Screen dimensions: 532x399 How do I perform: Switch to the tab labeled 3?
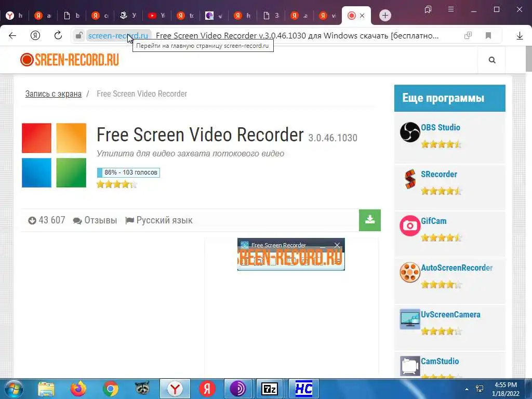tap(271, 15)
